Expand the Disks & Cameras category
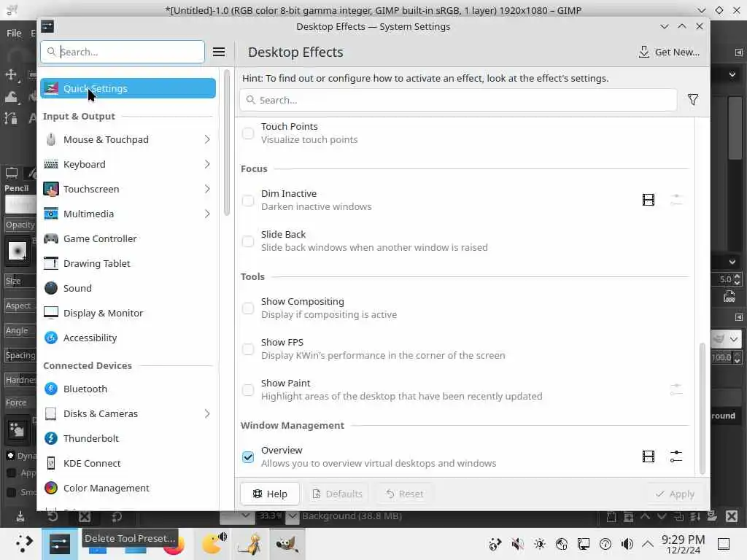This screenshot has width=747, height=560. [207, 414]
